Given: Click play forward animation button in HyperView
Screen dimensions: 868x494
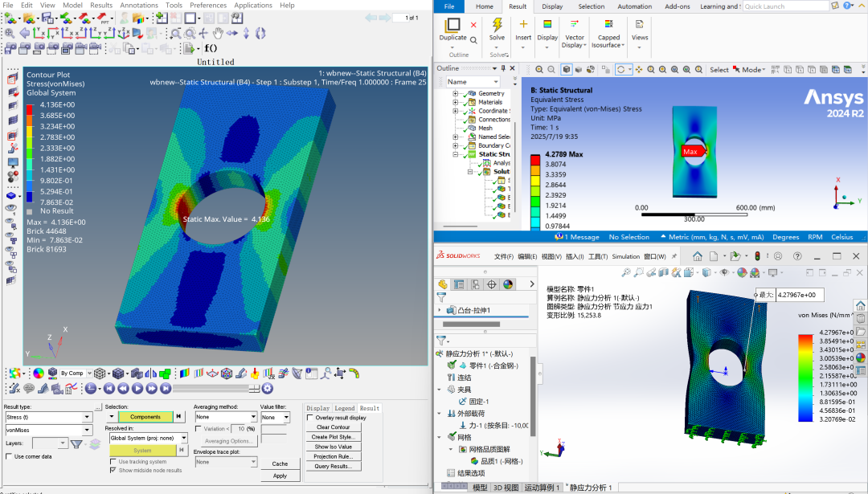Looking at the screenshot, I should (137, 389).
